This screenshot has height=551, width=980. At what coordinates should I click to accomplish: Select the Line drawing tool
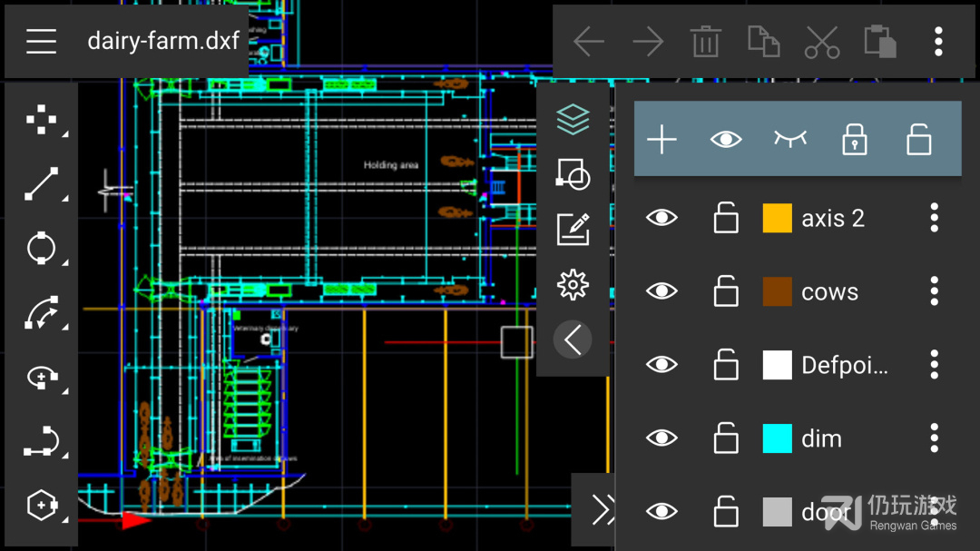coord(41,184)
